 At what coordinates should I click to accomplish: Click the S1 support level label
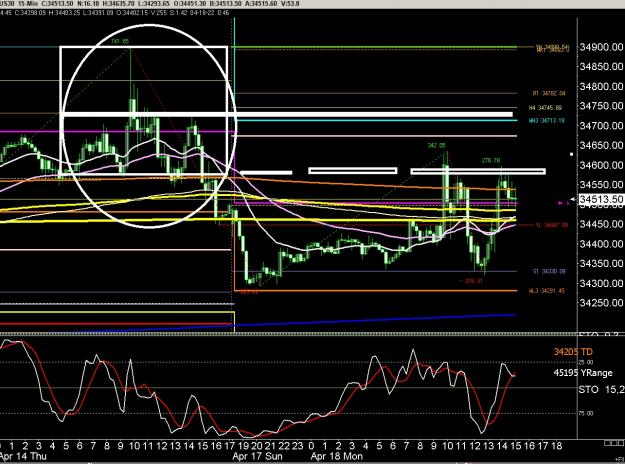pyautogui.click(x=549, y=271)
